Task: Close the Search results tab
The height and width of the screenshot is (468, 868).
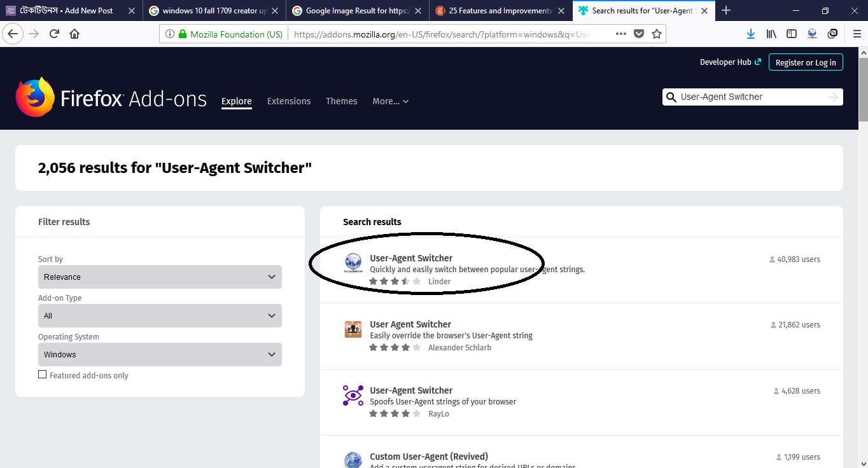Action: tap(704, 11)
